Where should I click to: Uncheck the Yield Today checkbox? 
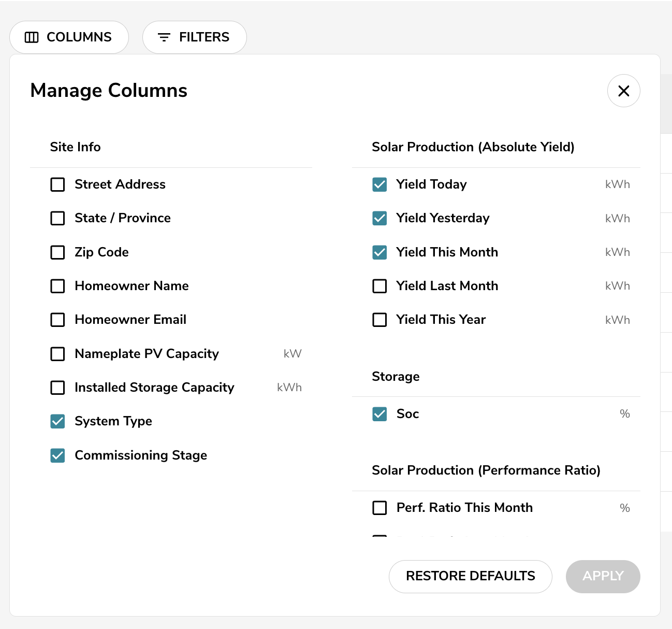[379, 184]
